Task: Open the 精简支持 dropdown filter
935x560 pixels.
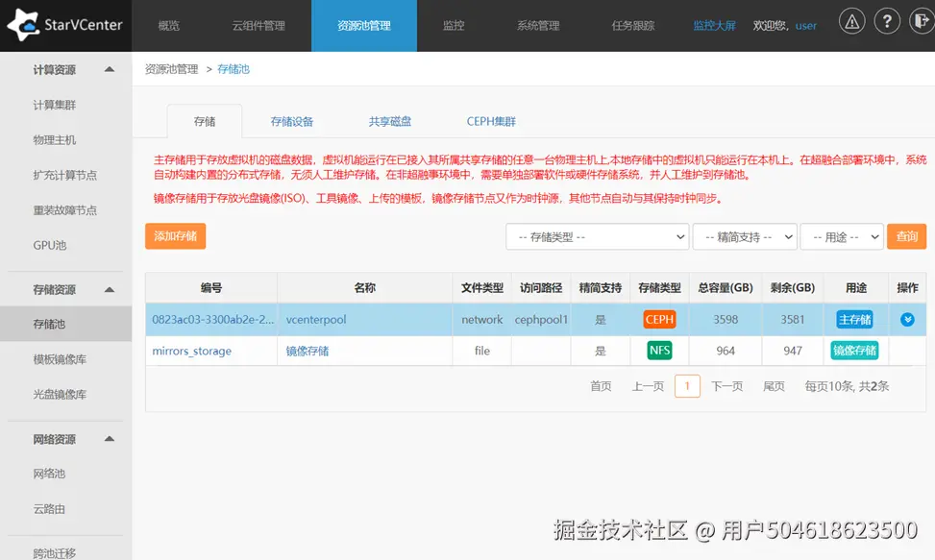Action: click(x=745, y=236)
